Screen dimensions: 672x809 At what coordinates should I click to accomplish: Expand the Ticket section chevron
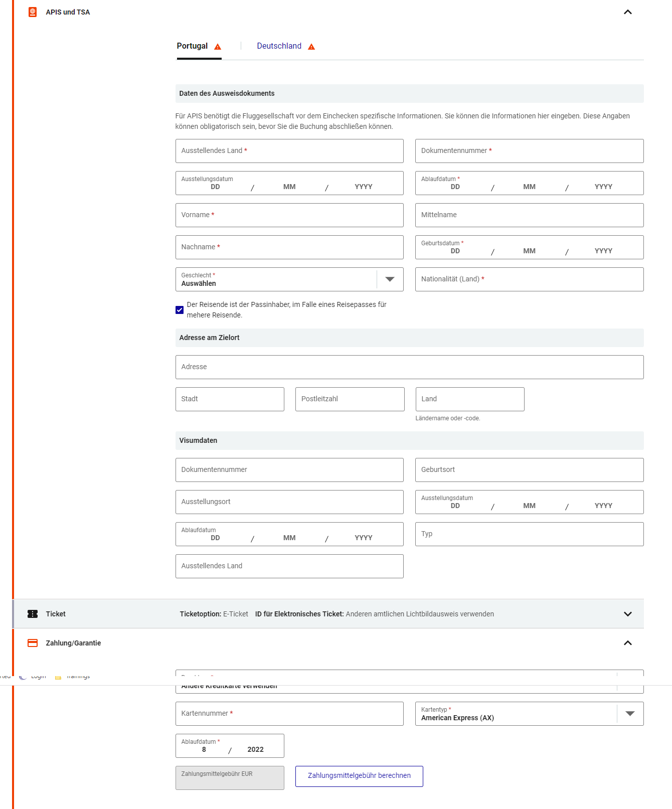(628, 614)
